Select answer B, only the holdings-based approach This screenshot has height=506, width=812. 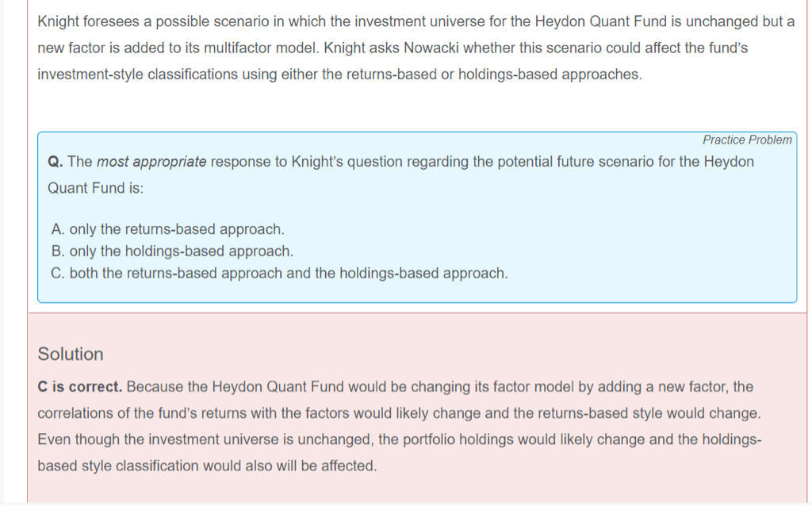tap(172, 251)
